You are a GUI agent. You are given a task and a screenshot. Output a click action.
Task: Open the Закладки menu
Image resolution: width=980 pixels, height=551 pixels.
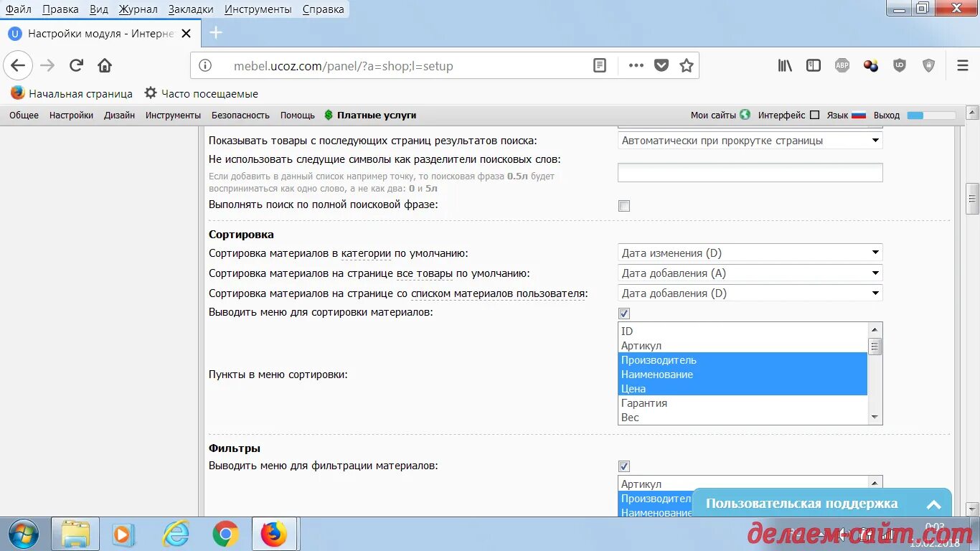(x=191, y=9)
